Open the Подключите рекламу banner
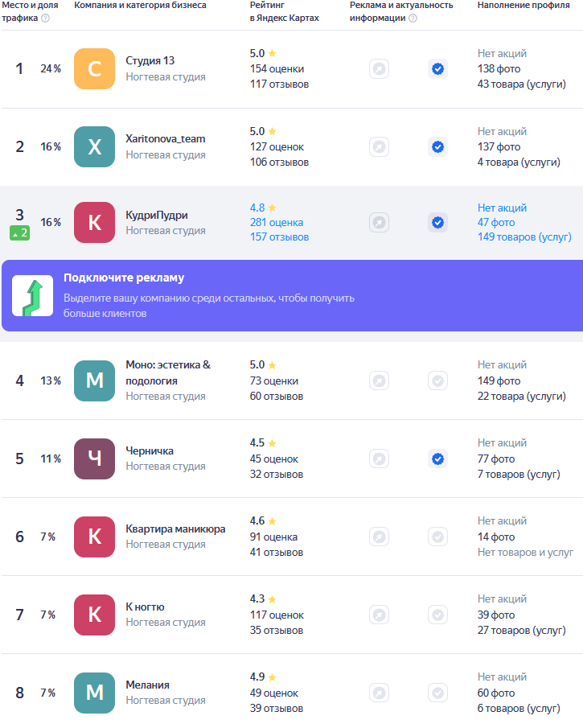Viewport: 583px width, 728px height. point(292,296)
